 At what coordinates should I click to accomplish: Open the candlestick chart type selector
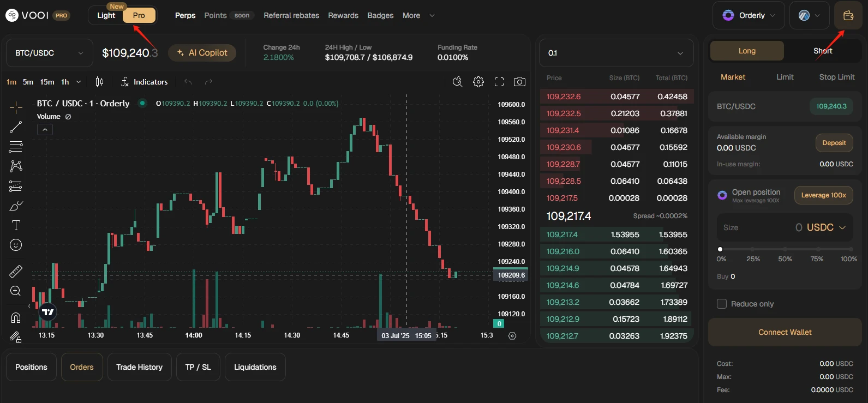(x=99, y=82)
